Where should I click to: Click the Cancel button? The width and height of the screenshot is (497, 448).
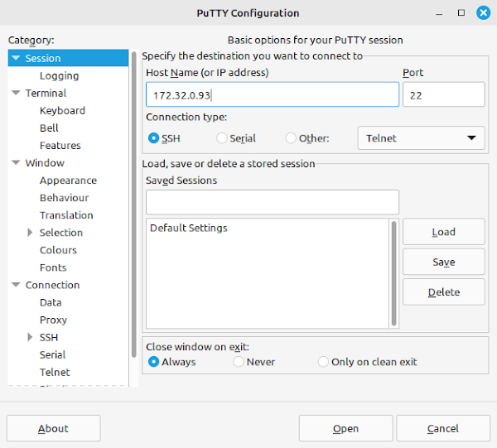click(443, 428)
